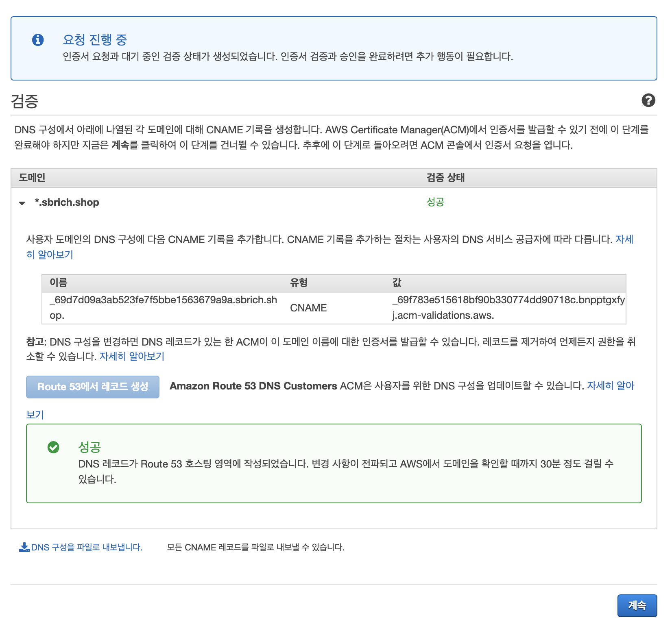Click the 검증 section heading
This screenshot has height=622, width=672.
(24, 101)
